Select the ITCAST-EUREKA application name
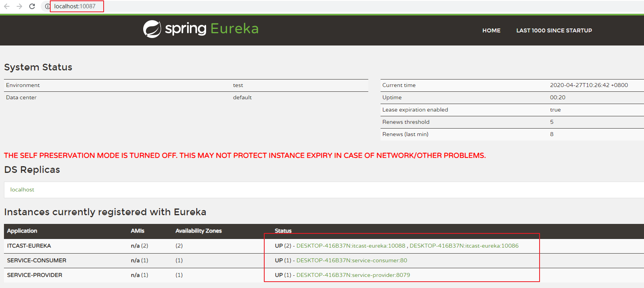644x288 pixels. (x=29, y=246)
